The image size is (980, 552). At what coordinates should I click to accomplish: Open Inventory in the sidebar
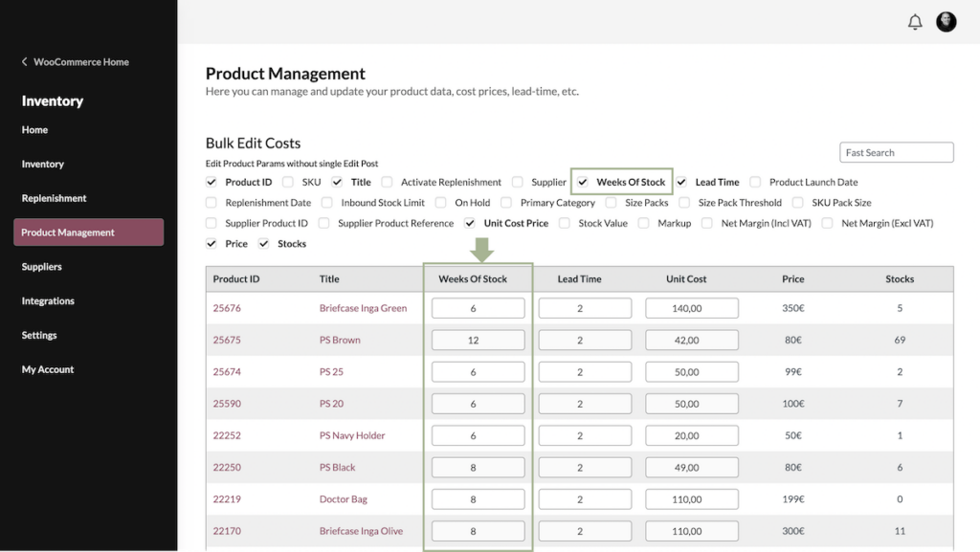click(43, 165)
